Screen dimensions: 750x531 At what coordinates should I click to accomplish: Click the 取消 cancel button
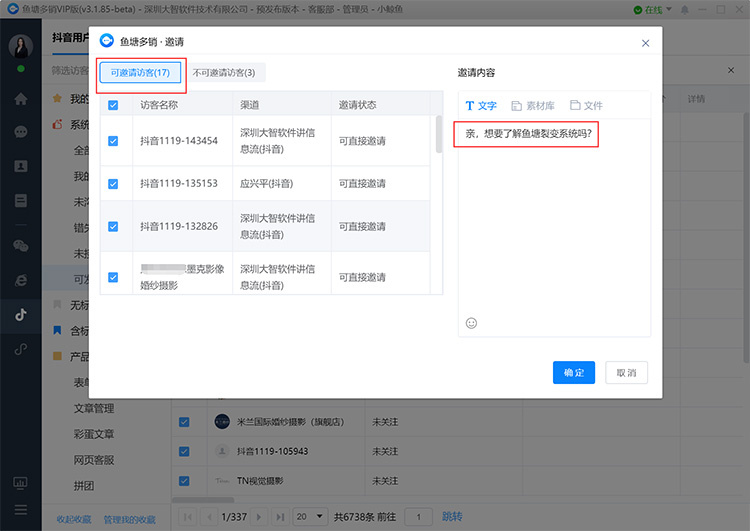point(626,373)
